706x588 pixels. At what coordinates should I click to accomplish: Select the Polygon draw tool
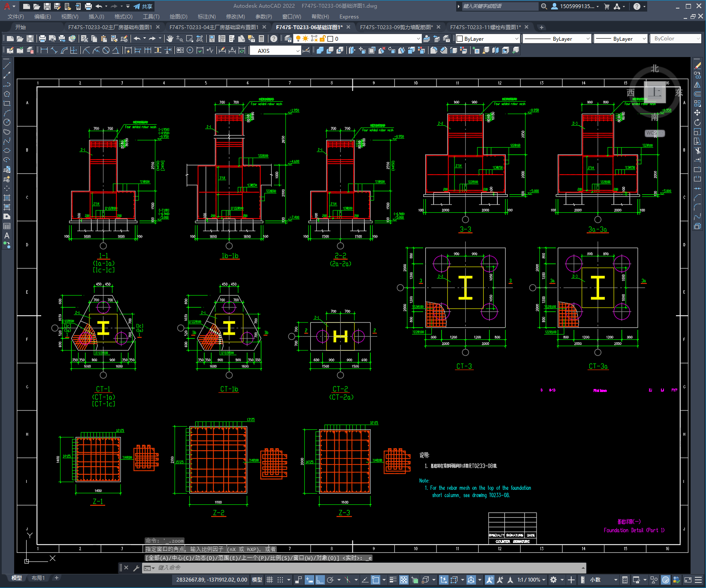point(7,94)
